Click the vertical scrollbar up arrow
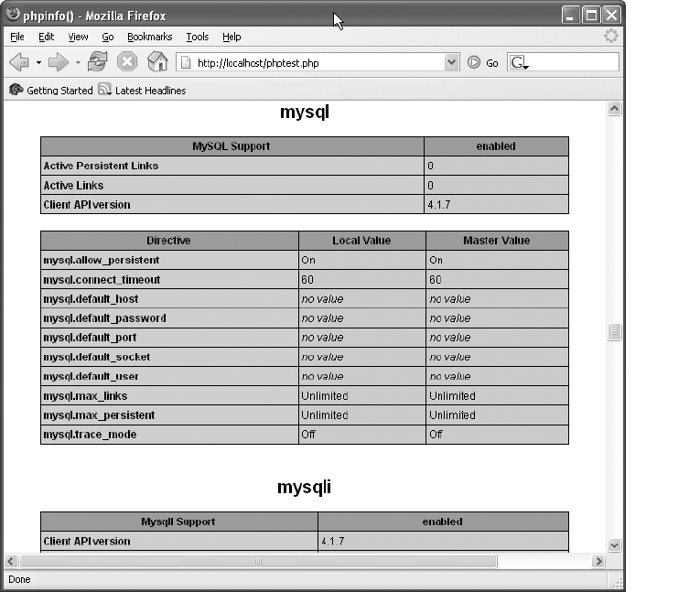 [x=614, y=109]
